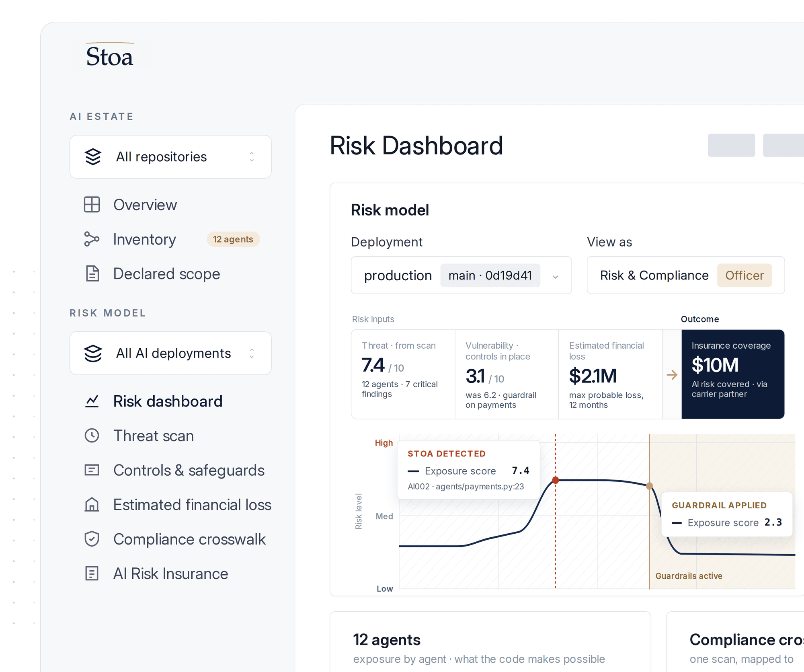
Task: Click the red Stoa detected chart point
Action: (x=556, y=480)
